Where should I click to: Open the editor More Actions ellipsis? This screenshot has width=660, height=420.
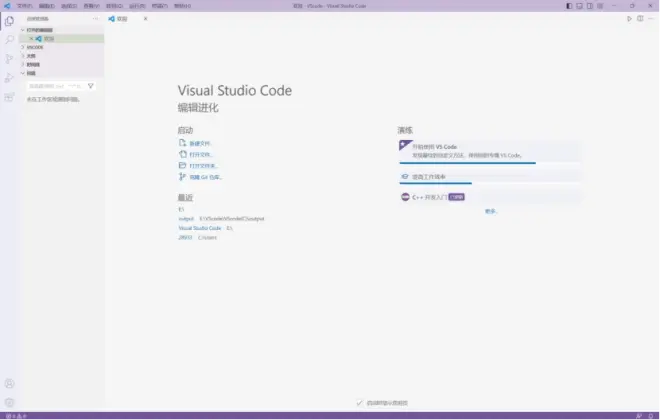click(x=651, y=19)
